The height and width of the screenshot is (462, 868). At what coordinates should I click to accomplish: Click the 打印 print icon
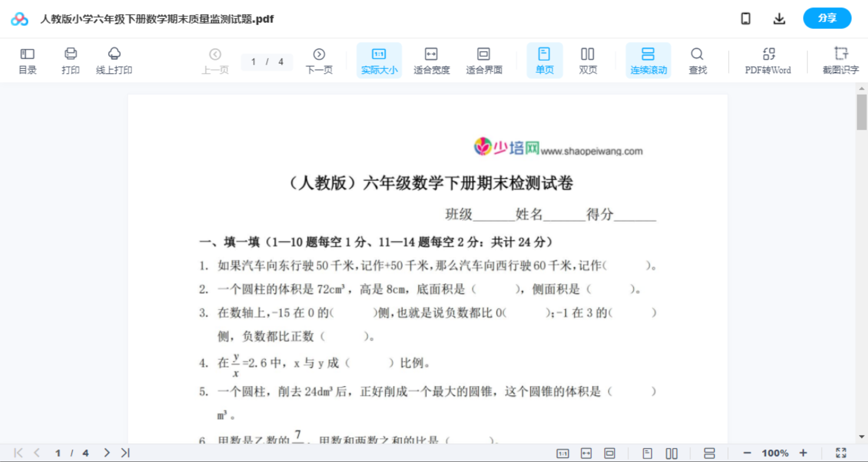[x=70, y=60]
